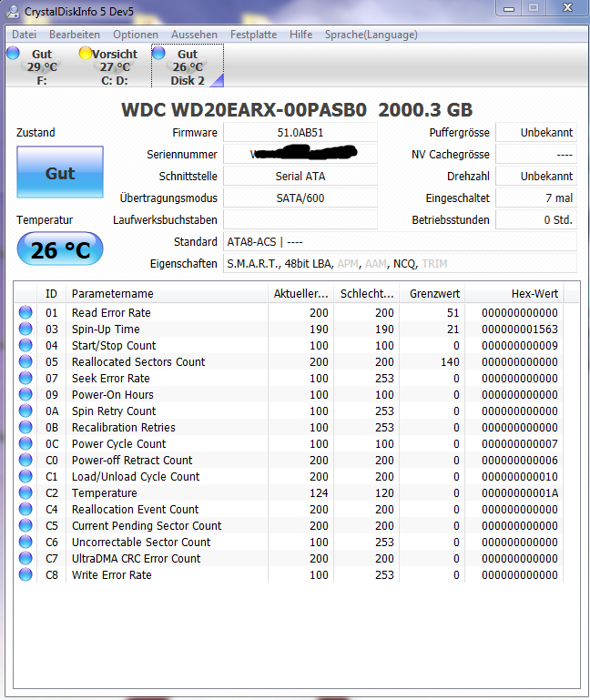Click status orb of Spin Retry Count row
Screen dimensions: 590x700
pos(25,411)
